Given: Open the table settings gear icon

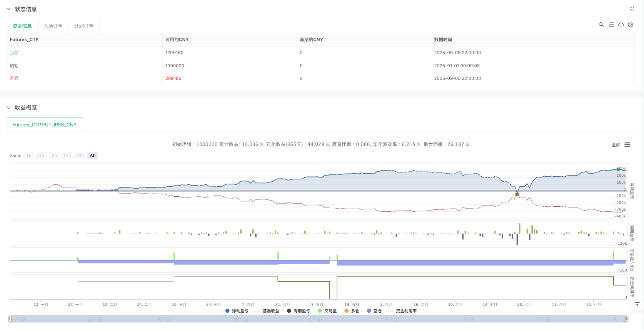Looking at the screenshot, I should click(631, 25).
